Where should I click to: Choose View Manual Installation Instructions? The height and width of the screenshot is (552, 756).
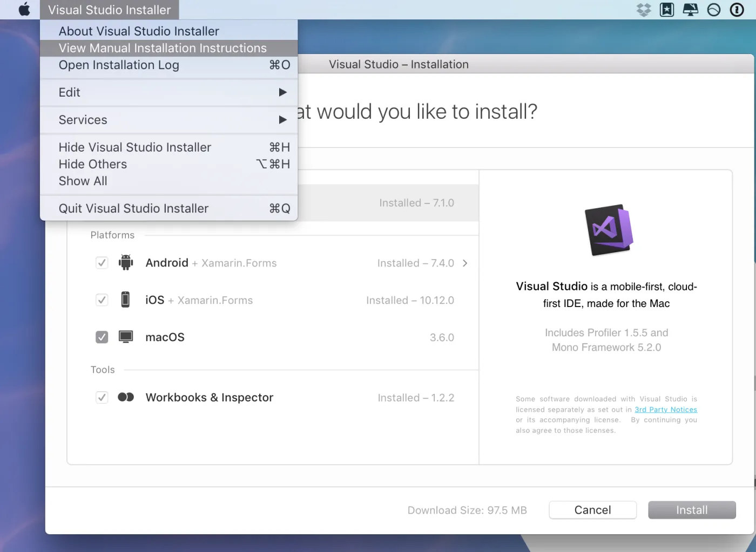(169, 48)
